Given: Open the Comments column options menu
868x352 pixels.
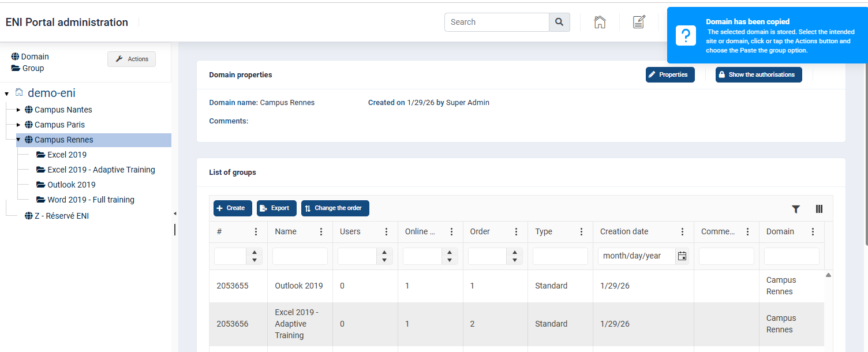Looking at the screenshot, I should coord(748,231).
